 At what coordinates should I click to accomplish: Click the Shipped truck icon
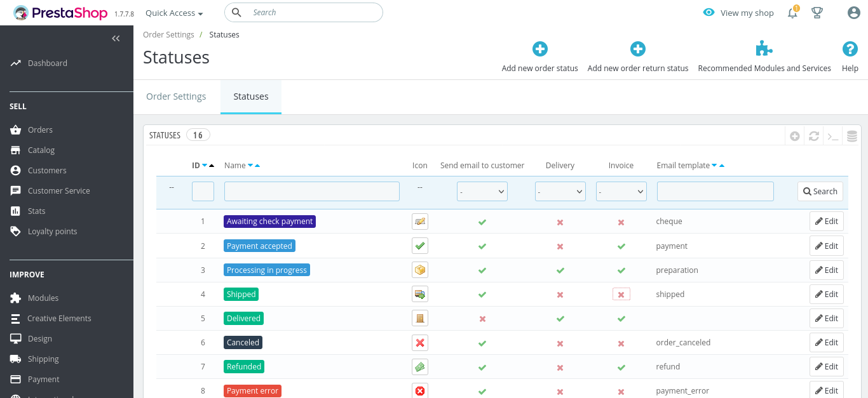click(420, 294)
